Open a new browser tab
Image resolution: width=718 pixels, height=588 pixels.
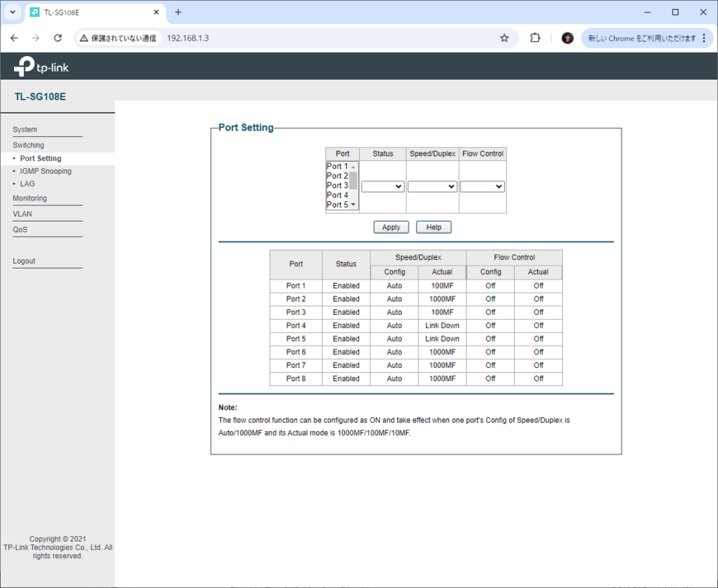[x=178, y=12]
